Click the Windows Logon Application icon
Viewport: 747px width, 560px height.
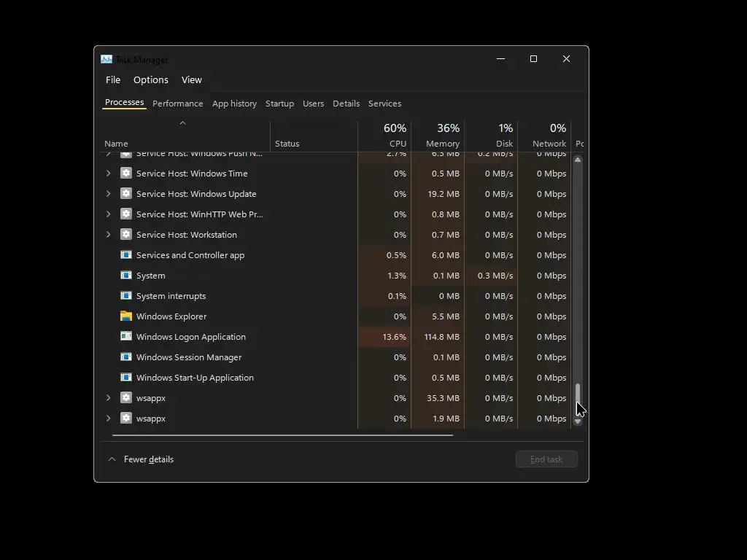[x=125, y=336]
